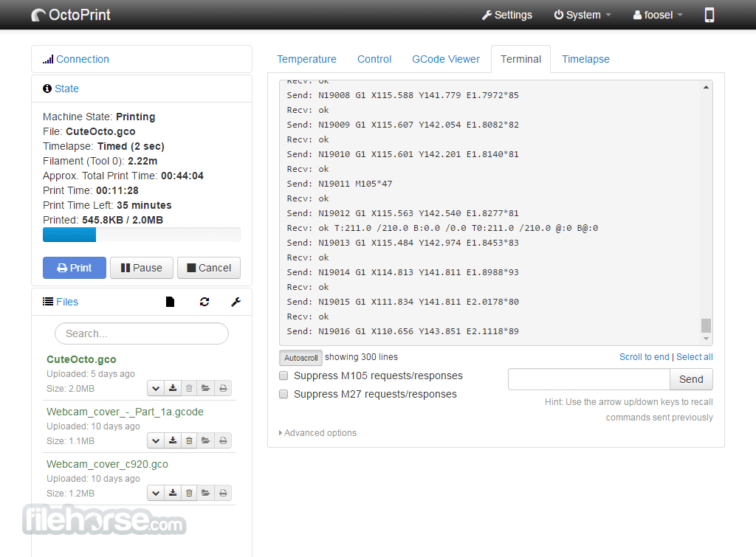Load and print Webcam_cover_-_Part_1a.gcode
Screen dimensions: 756x557
coord(223,440)
